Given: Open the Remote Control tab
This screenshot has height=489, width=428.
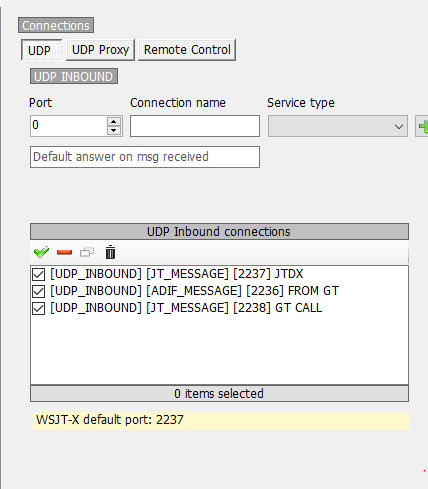Looking at the screenshot, I should (x=187, y=50).
